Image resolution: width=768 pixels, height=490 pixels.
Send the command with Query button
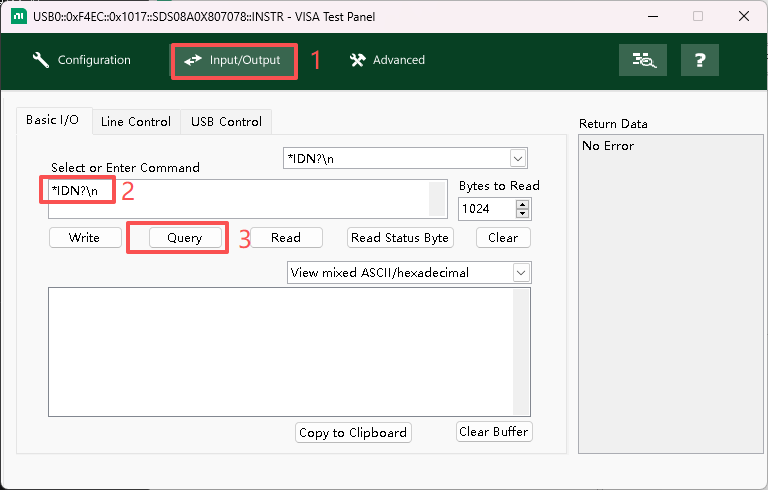[185, 238]
